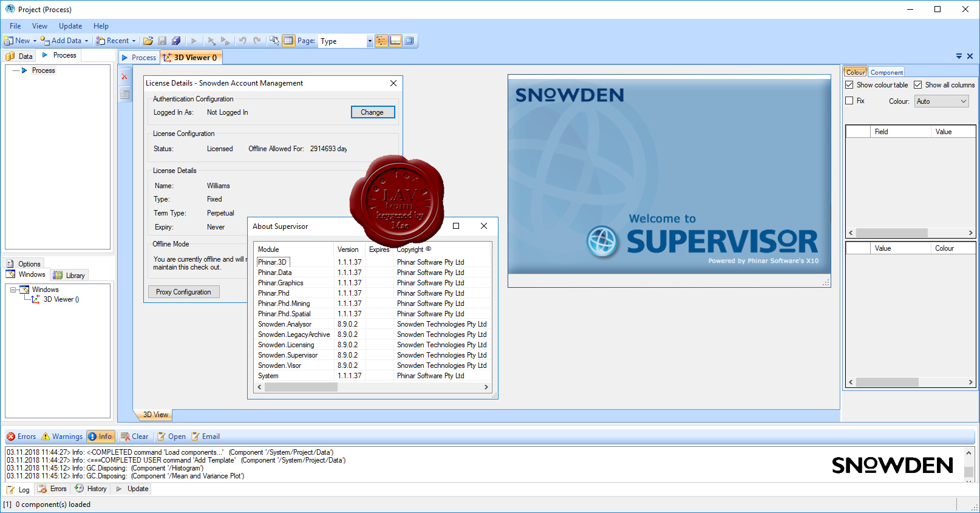
Task: Click the Open folder toolbar icon
Action: click(x=148, y=41)
